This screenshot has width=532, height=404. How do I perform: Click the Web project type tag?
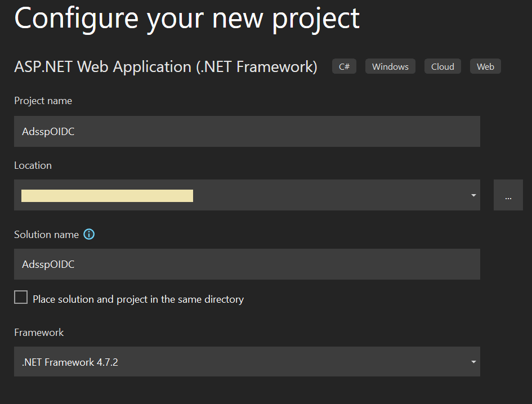click(x=485, y=66)
